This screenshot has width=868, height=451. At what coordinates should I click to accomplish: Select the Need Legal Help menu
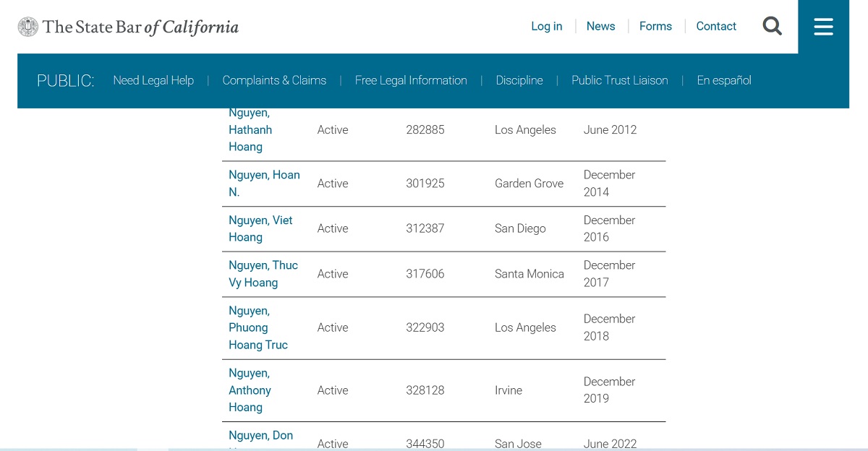click(153, 80)
